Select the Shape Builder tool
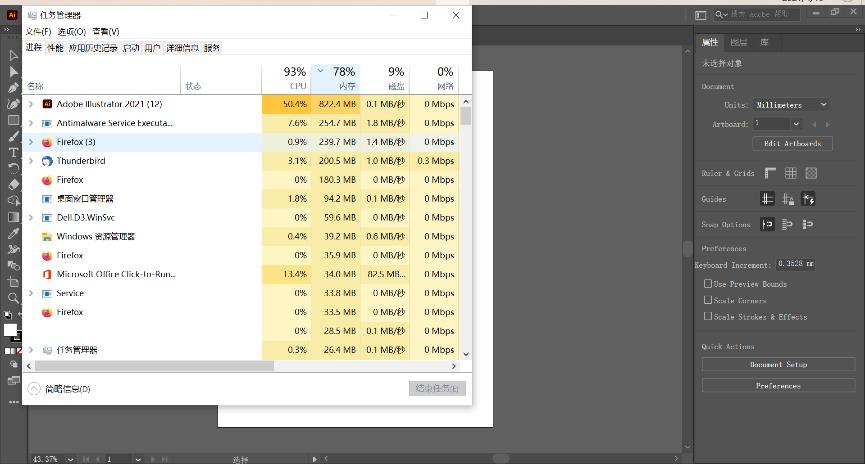Screen dimensions: 865x464 coord(13,201)
